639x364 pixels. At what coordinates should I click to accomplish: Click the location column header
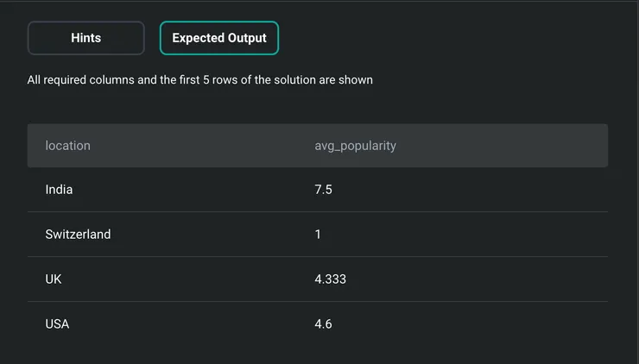[67, 146]
